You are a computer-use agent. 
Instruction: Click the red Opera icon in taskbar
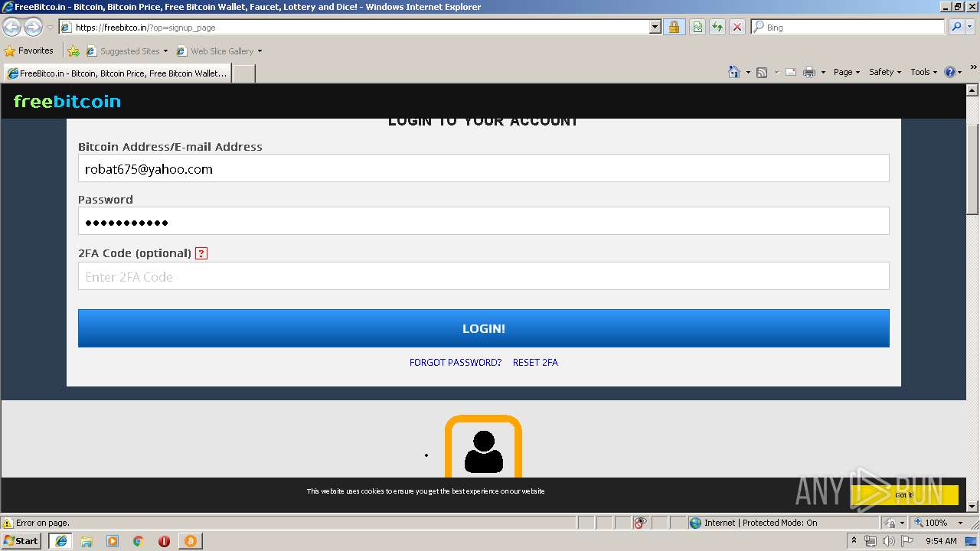(164, 541)
